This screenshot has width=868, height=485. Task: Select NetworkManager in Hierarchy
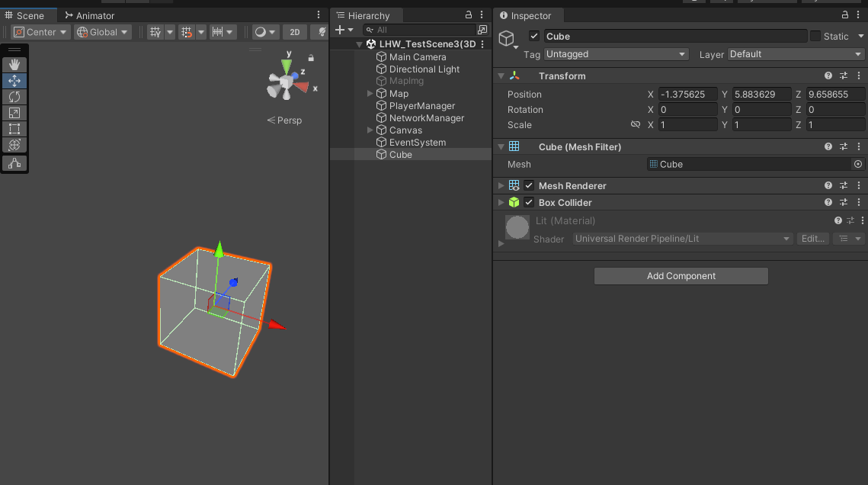(426, 118)
